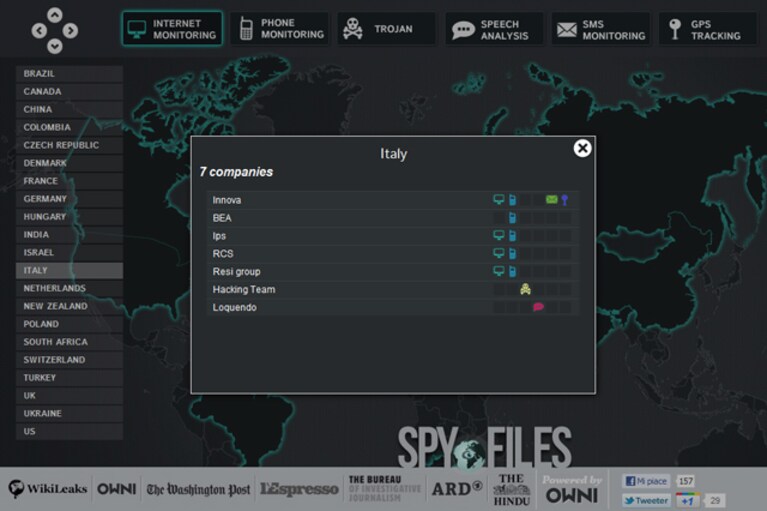Screen dimensions: 767x511
Task: Pan the map left with the arrow
Action: (39, 31)
